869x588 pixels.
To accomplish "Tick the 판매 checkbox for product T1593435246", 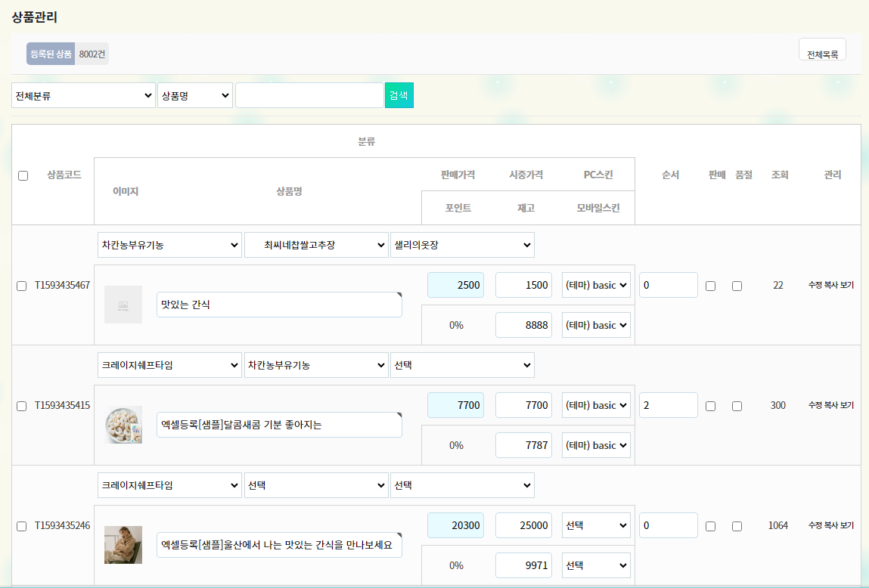I will (x=711, y=526).
